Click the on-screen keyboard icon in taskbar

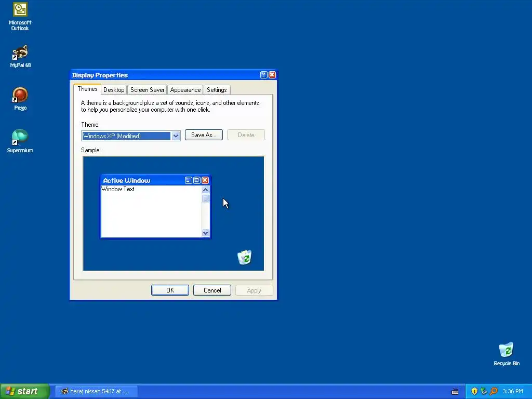[x=455, y=392]
